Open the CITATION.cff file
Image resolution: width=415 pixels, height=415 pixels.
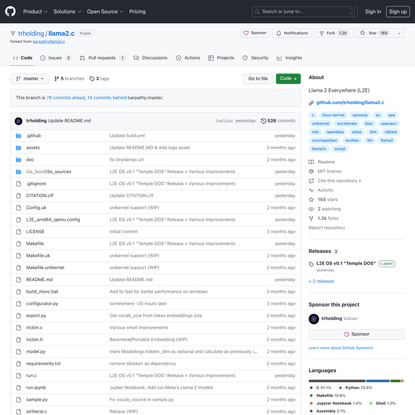click(40, 196)
